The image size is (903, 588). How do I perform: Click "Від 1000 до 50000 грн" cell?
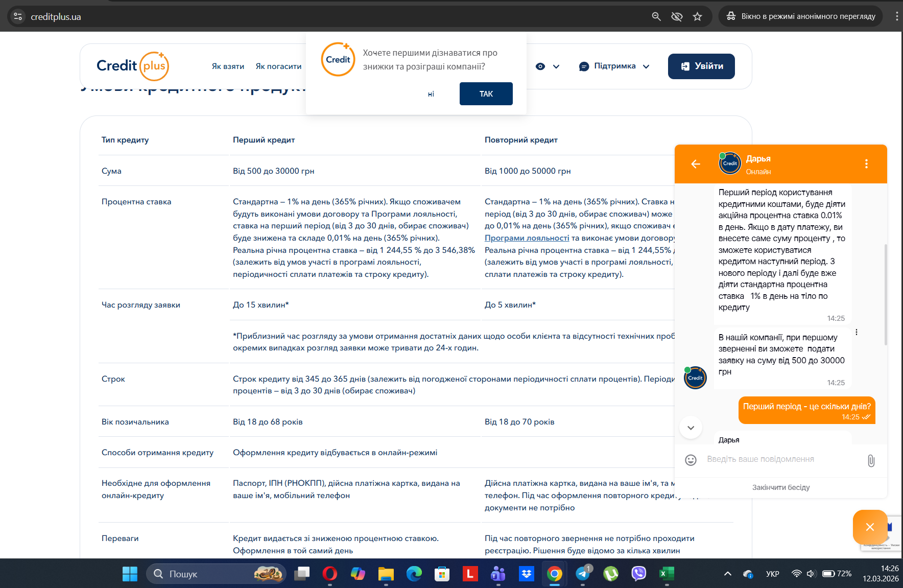528,171
